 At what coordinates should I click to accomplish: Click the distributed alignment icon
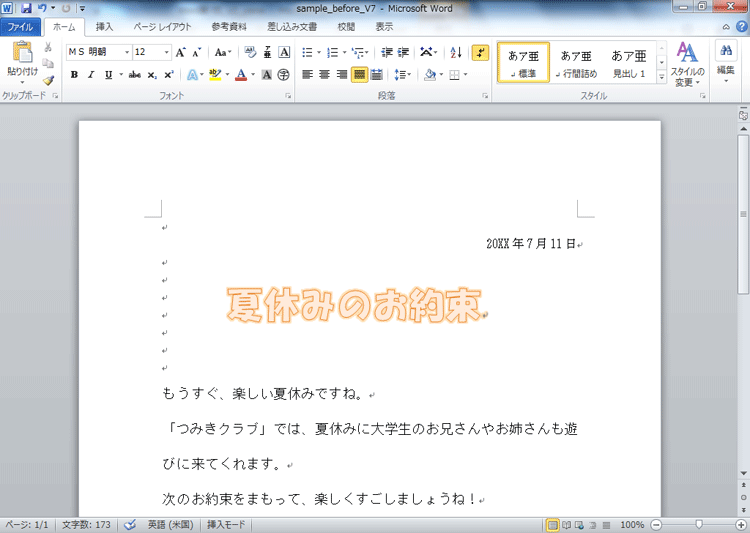(377, 75)
